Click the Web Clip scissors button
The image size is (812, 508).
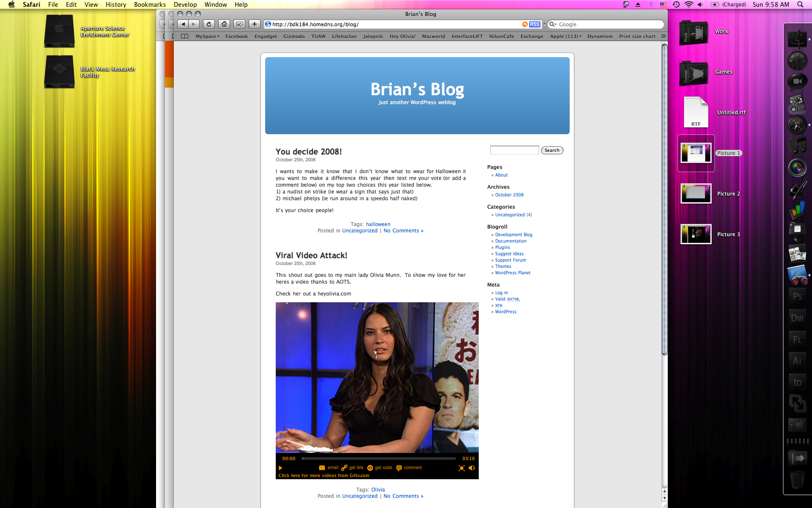tap(239, 24)
